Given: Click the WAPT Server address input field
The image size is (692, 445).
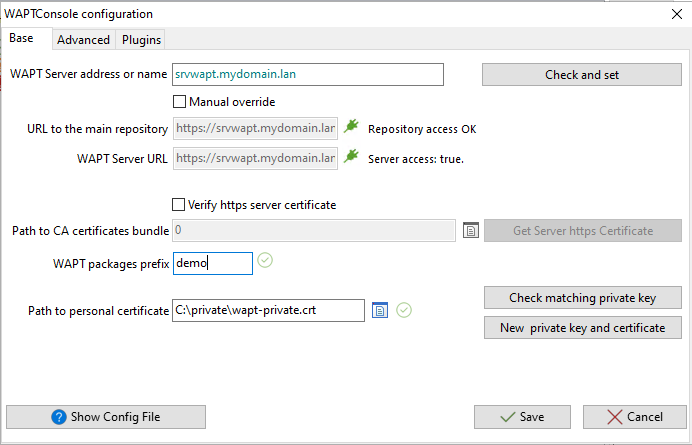Looking at the screenshot, I should (x=307, y=75).
